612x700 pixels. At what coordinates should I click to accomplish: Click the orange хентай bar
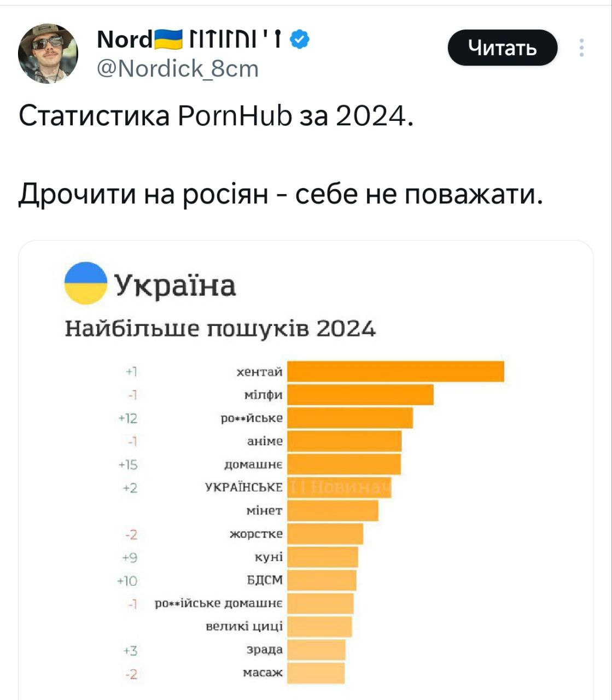tap(395, 371)
